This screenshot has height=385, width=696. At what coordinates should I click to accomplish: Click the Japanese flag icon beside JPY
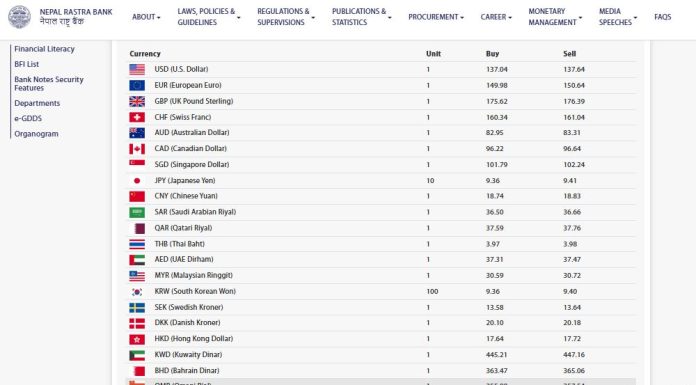(x=137, y=181)
